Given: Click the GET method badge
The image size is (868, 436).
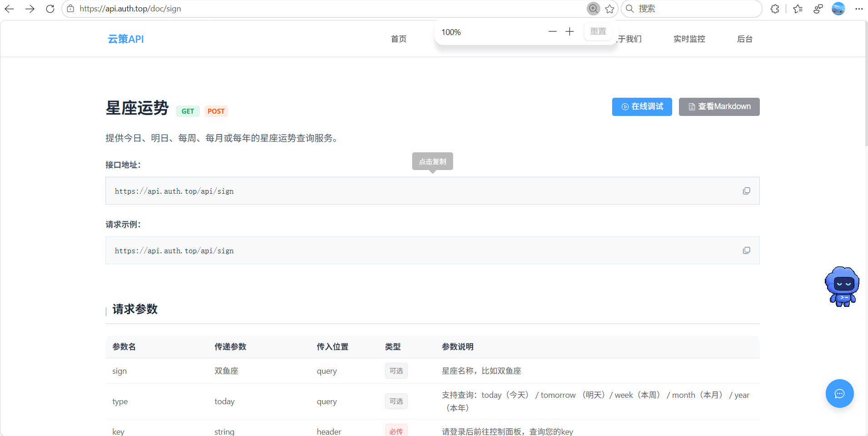Looking at the screenshot, I should point(188,111).
